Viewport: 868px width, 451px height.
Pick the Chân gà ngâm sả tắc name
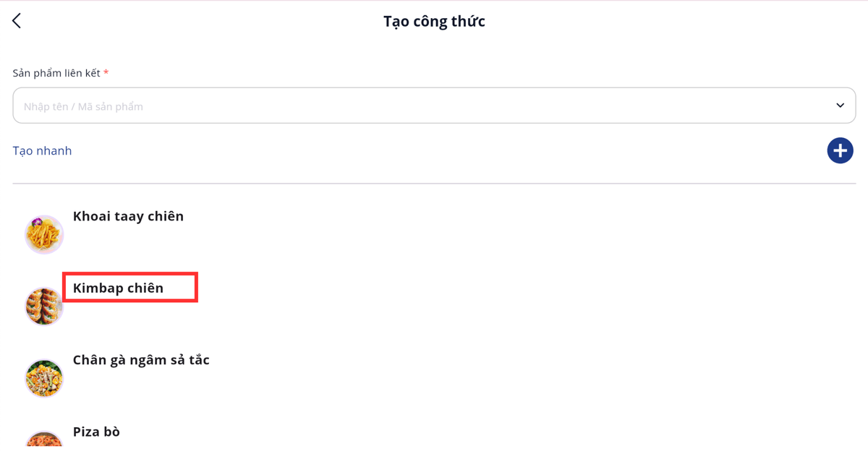[x=141, y=360]
